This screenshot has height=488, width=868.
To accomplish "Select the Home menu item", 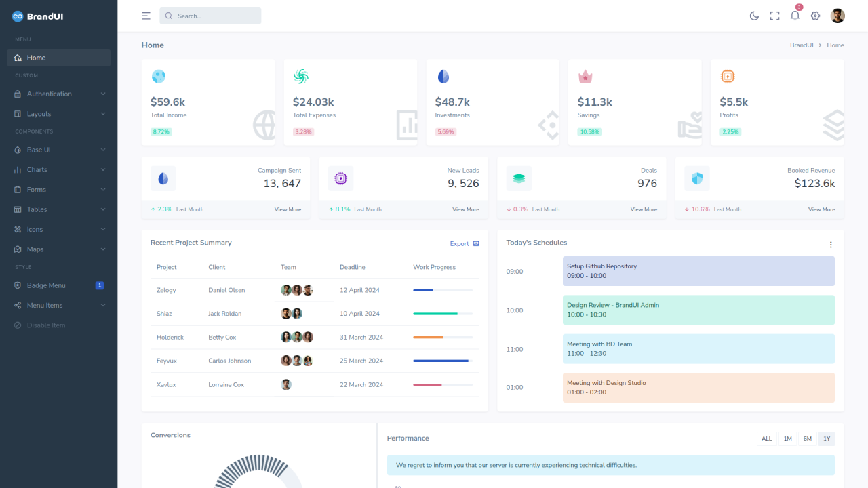I will [58, 58].
